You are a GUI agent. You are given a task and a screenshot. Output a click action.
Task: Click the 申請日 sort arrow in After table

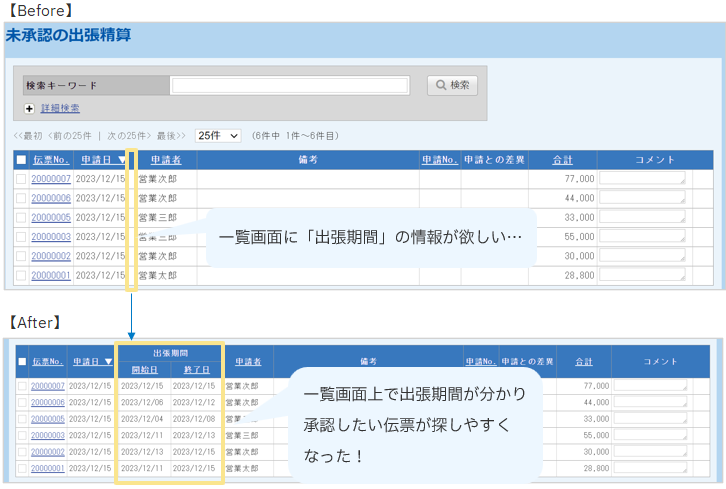pos(108,362)
